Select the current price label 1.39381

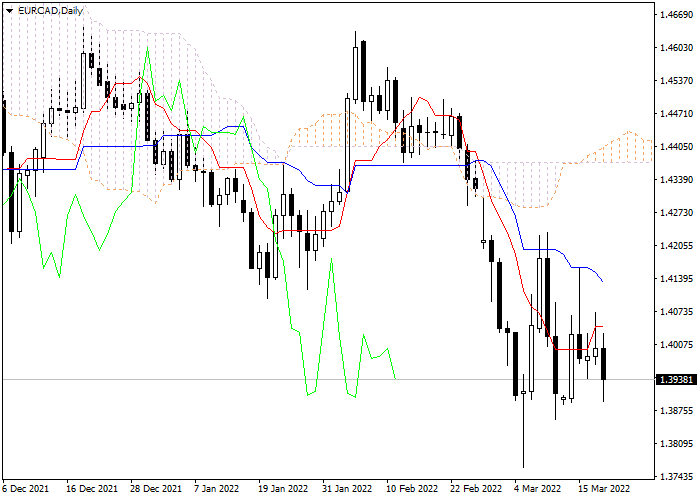(676, 380)
